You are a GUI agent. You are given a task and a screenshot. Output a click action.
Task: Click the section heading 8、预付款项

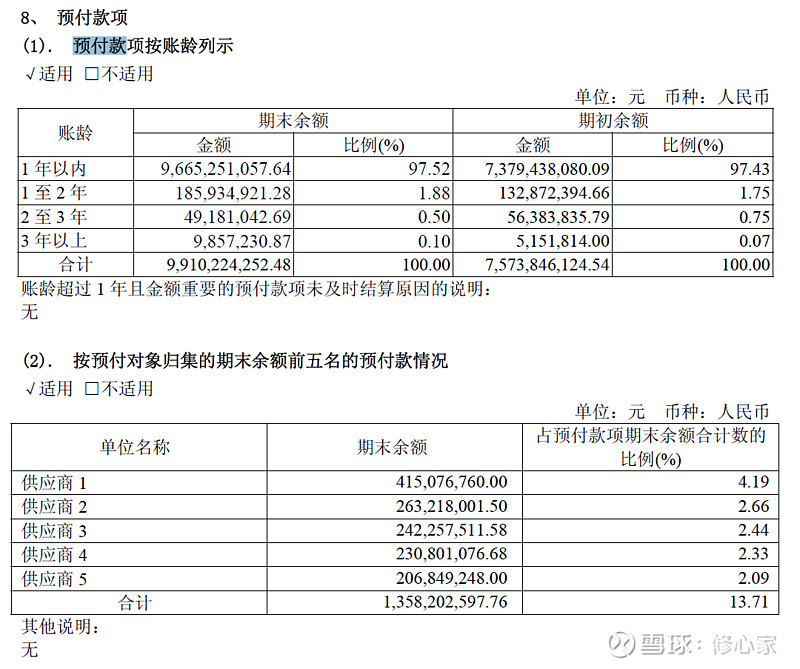pyautogui.click(x=74, y=17)
